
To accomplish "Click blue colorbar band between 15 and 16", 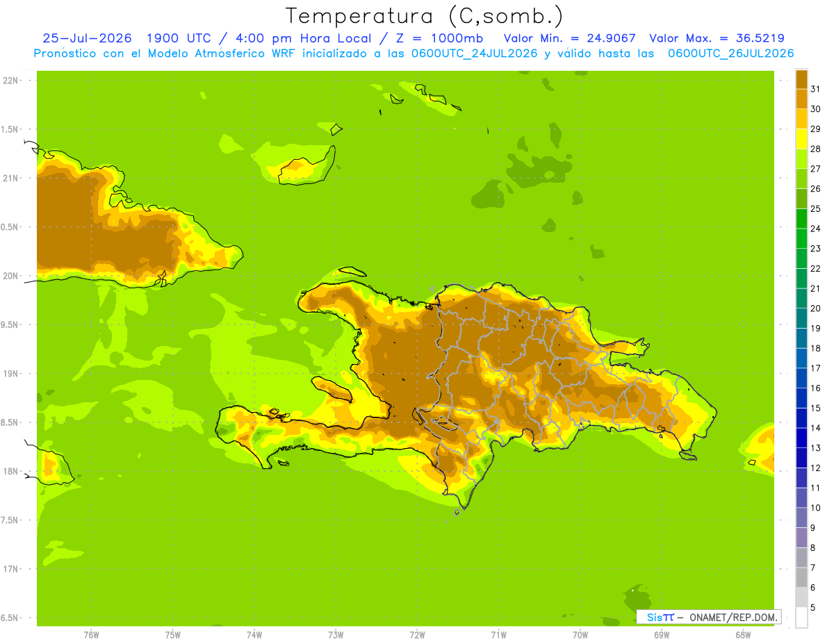I will [801, 397].
